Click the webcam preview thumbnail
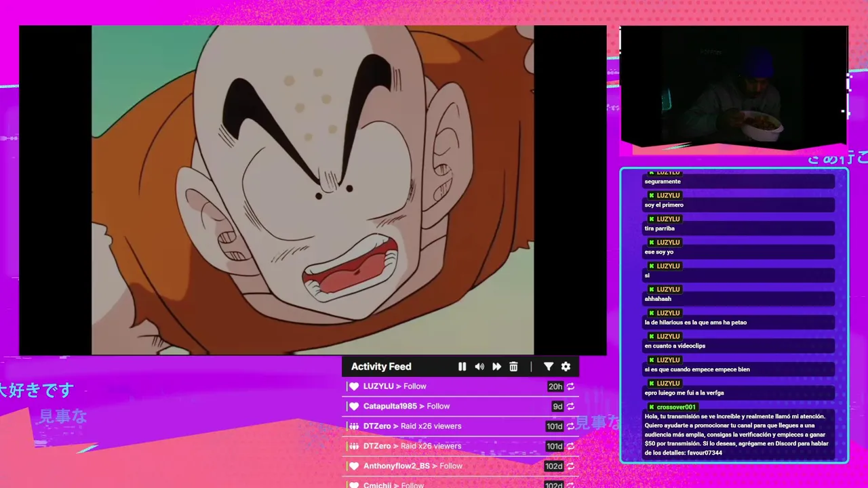This screenshot has width=868, height=488. point(734,87)
